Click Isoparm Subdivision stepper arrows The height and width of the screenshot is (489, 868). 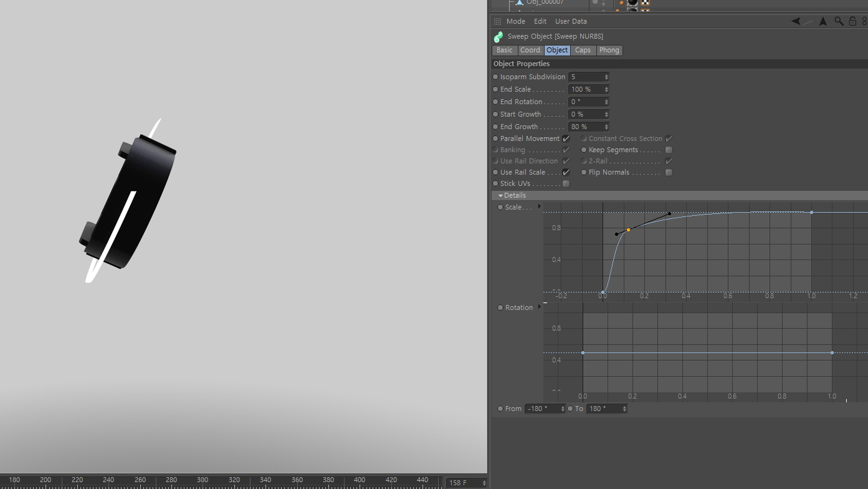click(x=606, y=77)
